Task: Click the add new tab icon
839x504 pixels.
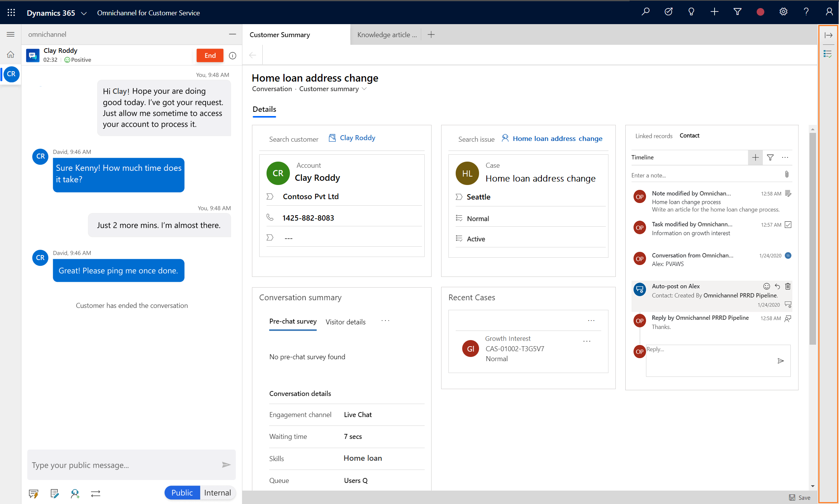Action: point(432,34)
